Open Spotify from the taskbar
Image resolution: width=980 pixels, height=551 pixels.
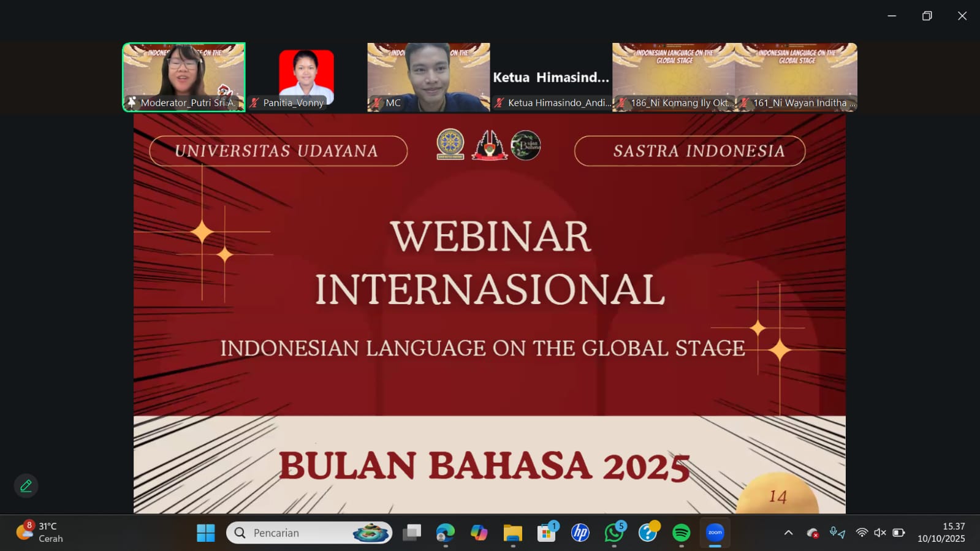coord(681,533)
